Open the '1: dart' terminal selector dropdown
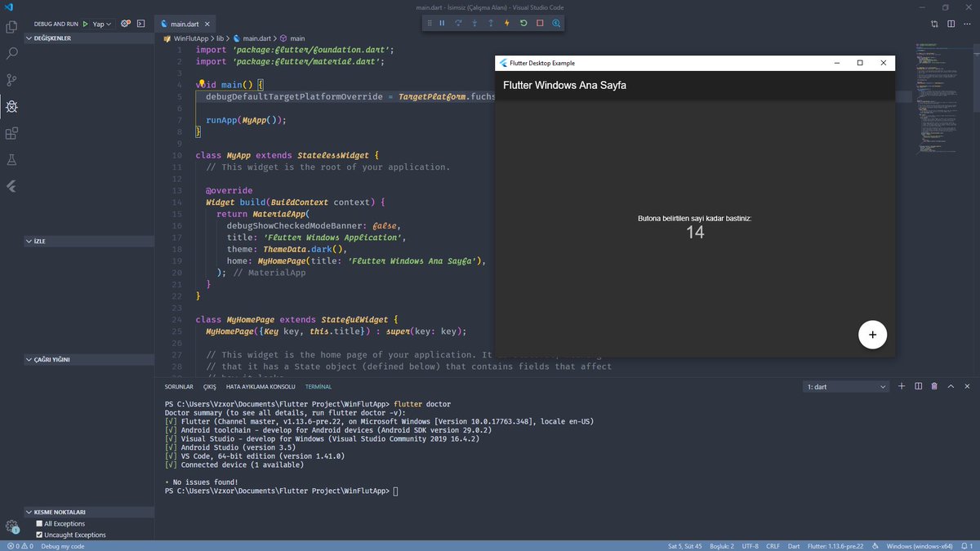Screen dimensions: 980x551 845,386
